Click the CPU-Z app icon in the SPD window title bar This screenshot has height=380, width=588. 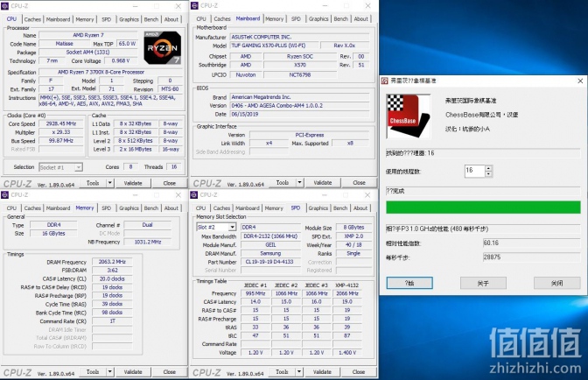coord(194,194)
